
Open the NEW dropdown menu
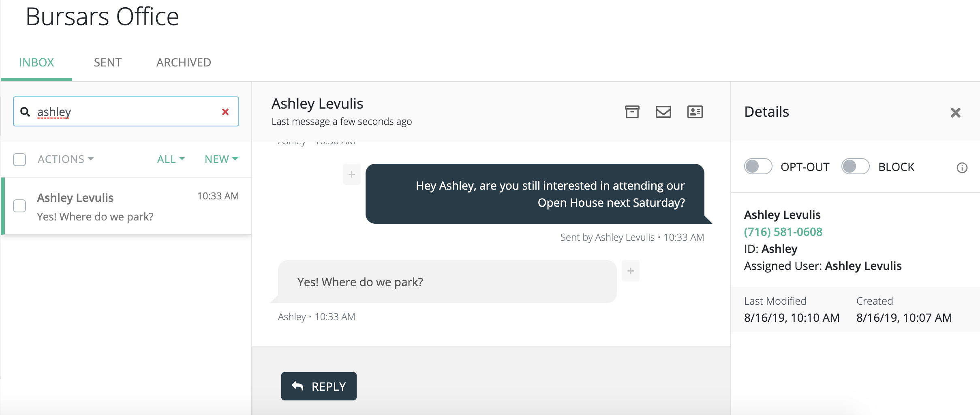221,159
